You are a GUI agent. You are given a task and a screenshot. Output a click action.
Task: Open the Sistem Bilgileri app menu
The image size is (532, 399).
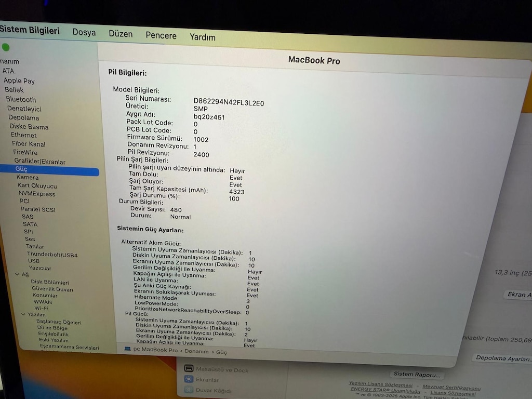click(x=30, y=30)
